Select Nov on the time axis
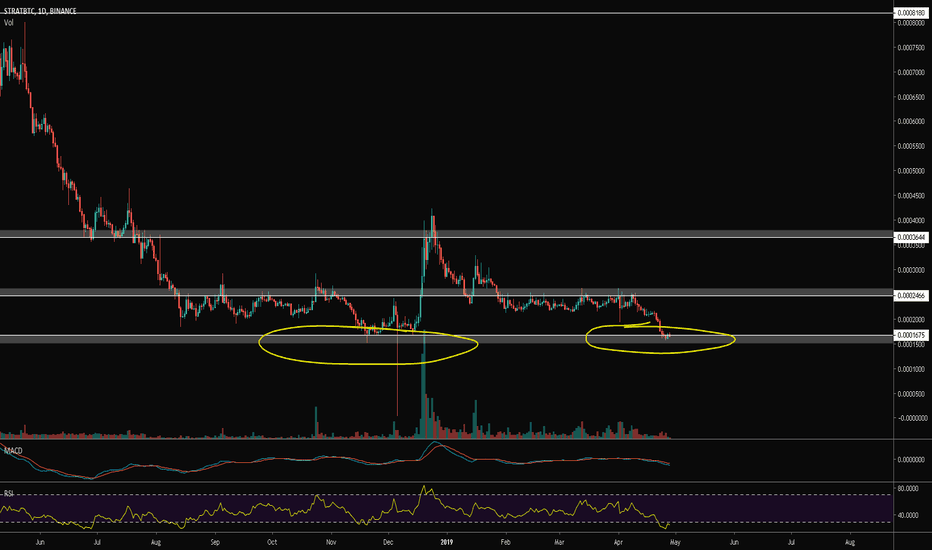This screenshot has width=932, height=550. (x=331, y=542)
